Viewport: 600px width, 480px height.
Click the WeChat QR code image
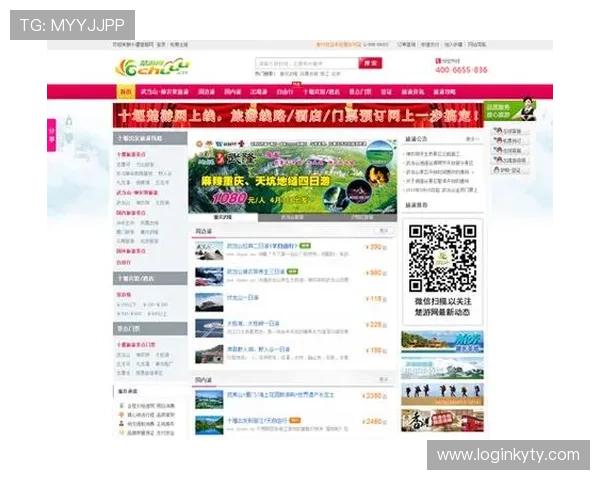coord(442,258)
